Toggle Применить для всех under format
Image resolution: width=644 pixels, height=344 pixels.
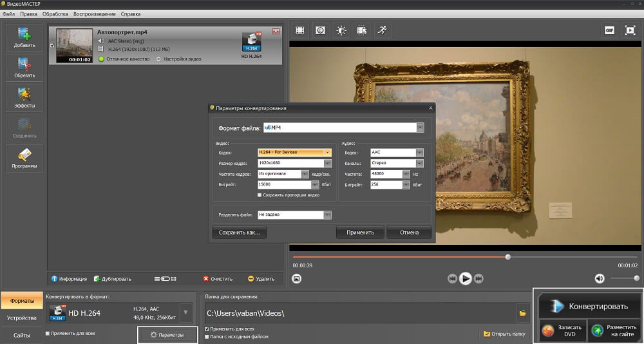click(48, 333)
